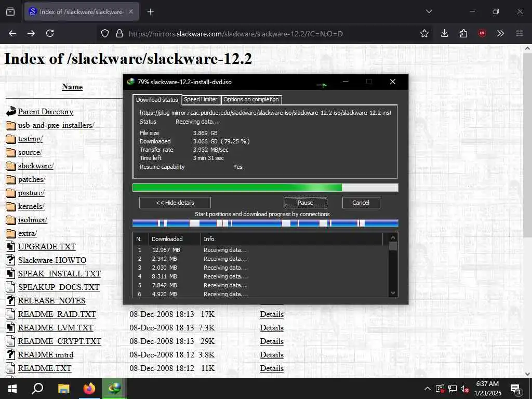Open testing/ directory link
Image resolution: width=532 pixels, height=399 pixels.
(x=30, y=139)
